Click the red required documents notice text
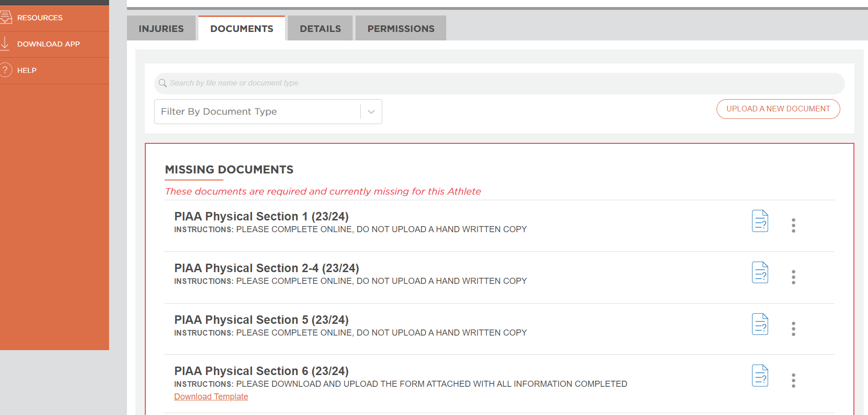868x415 pixels. coord(323,191)
